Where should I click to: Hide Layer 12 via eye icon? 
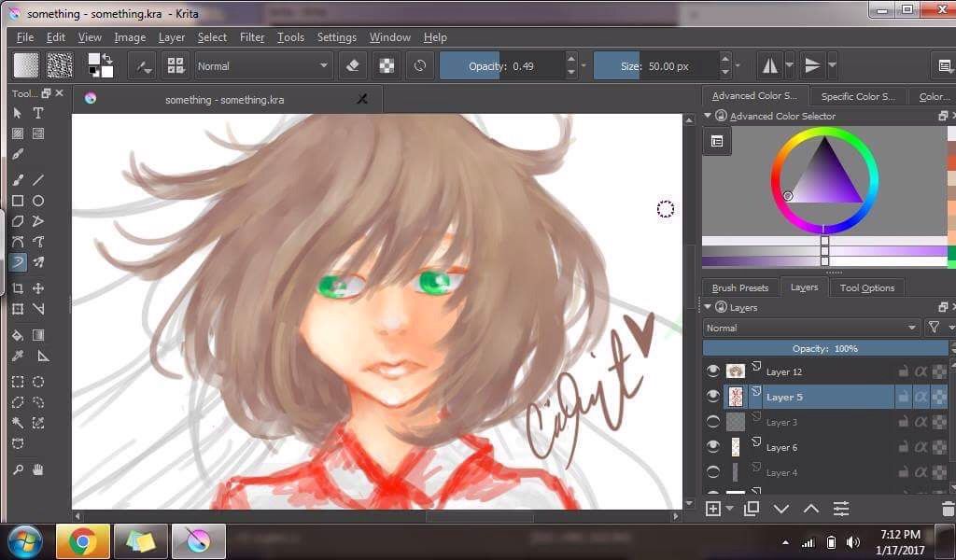click(712, 371)
